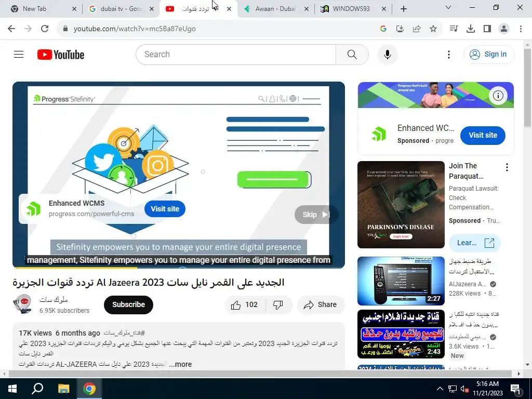Dislike the video with thumbs down
The height and width of the screenshot is (399, 532).
click(278, 304)
